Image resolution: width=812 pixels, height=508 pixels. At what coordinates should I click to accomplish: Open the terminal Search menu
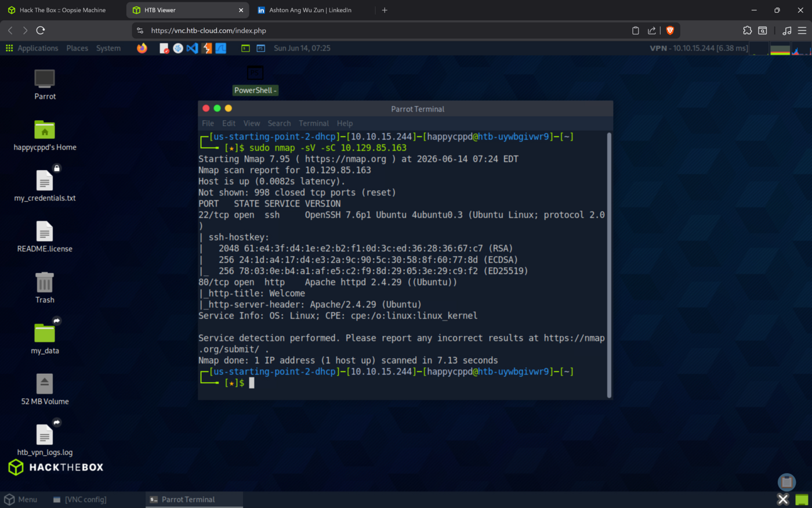pyautogui.click(x=279, y=123)
